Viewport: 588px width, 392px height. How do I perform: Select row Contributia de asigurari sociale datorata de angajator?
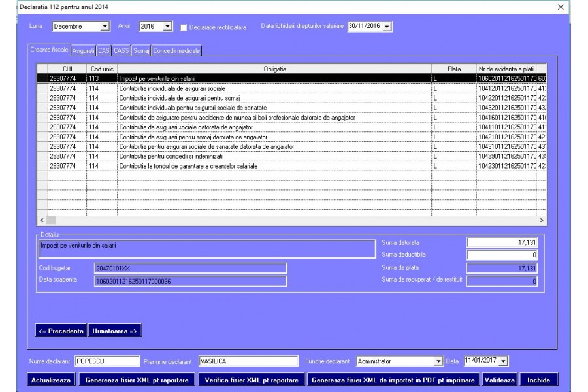tap(292, 127)
